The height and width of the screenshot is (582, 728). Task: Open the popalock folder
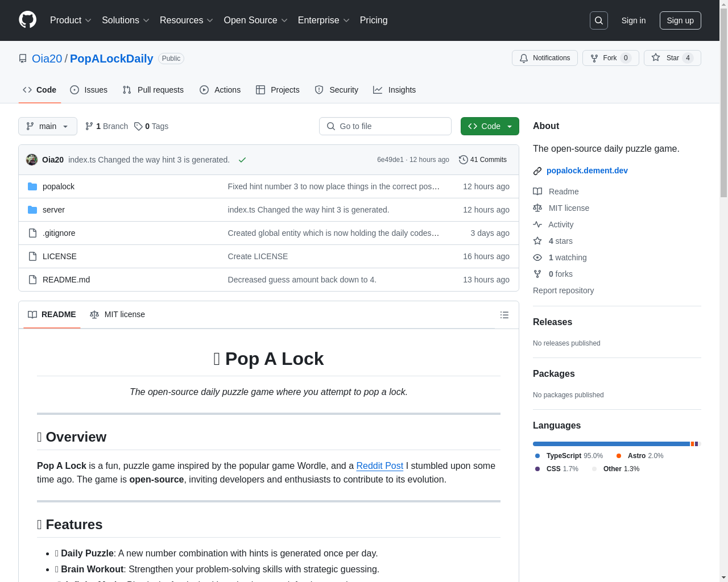click(59, 186)
